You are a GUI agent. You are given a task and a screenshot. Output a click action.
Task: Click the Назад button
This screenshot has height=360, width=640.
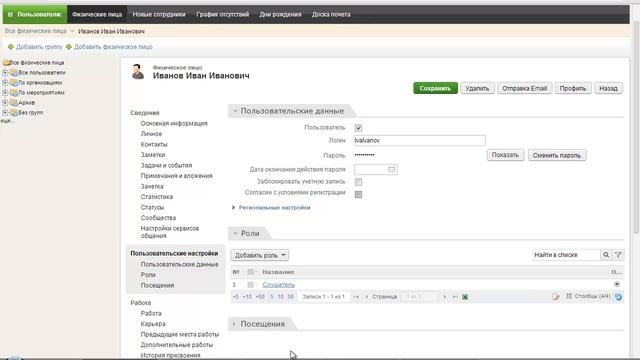pos(608,88)
